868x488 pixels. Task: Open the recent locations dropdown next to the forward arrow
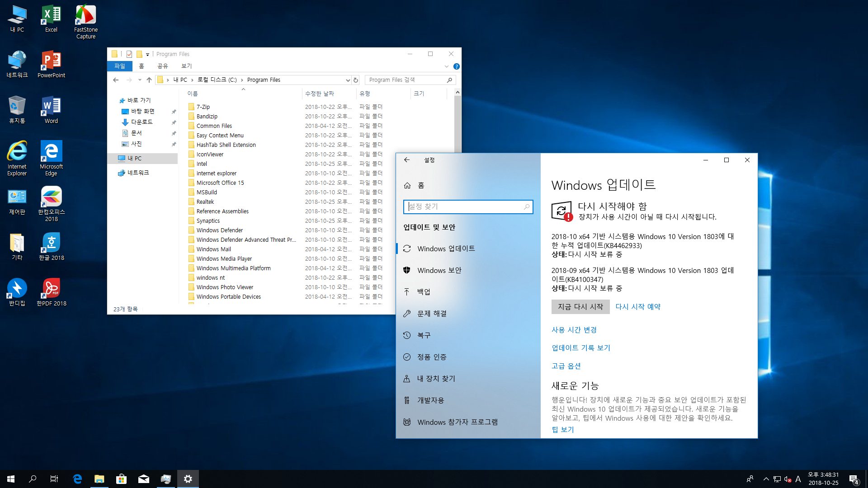click(140, 80)
